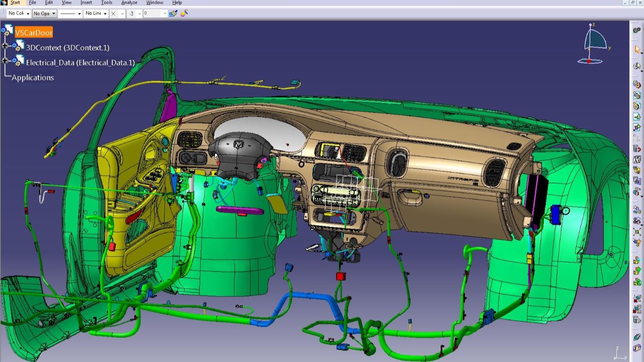Viewport: 644px width, 362px height.
Task: Select the V5CarDoor root node label
Action: [34, 33]
